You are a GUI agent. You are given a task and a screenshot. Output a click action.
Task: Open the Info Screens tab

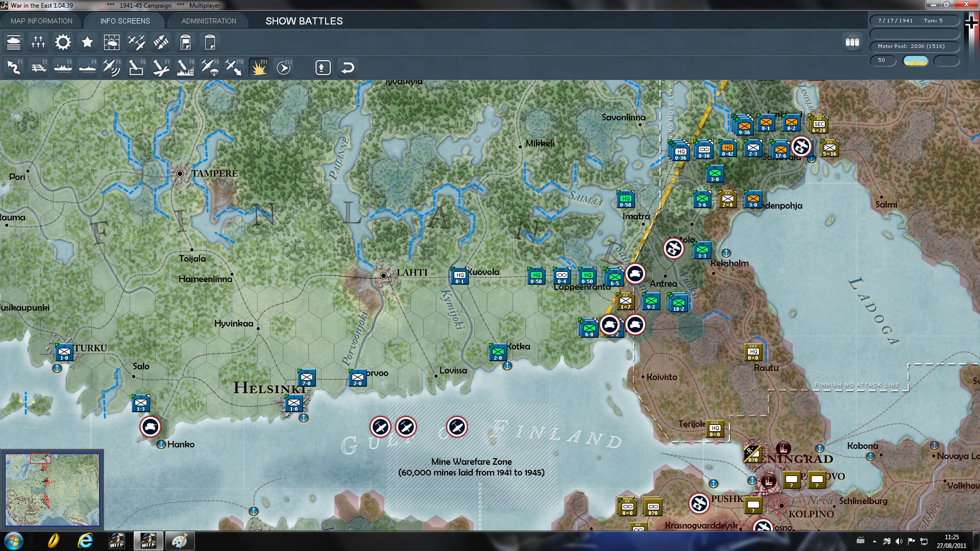[x=125, y=21]
